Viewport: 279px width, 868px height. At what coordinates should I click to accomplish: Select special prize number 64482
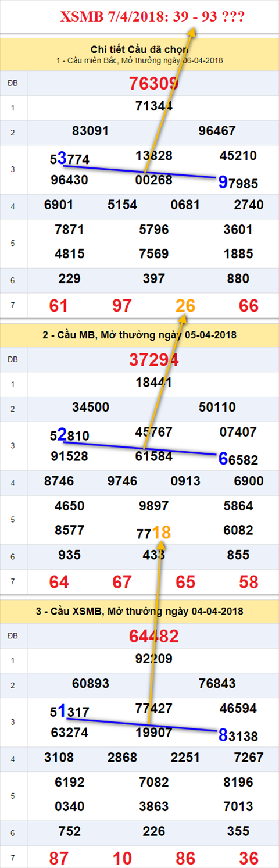pyautogui.click(x=153, y=636)
